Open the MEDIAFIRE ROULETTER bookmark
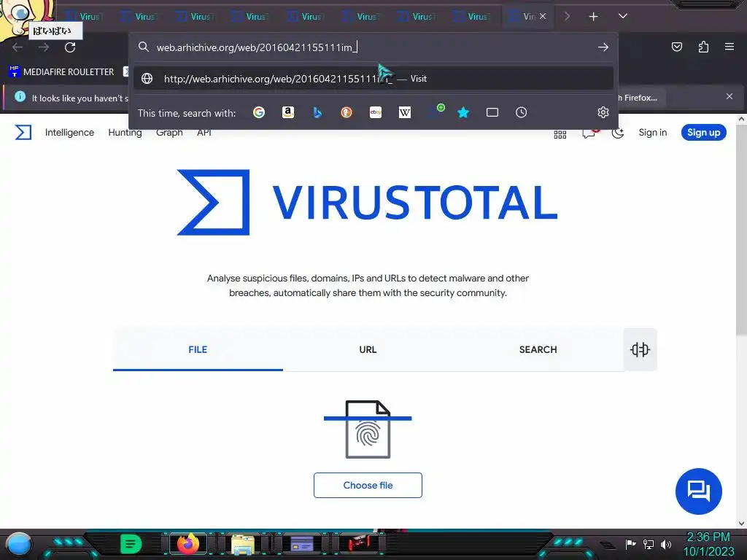The width and height of the screenshot is (747, 560). 61,72
